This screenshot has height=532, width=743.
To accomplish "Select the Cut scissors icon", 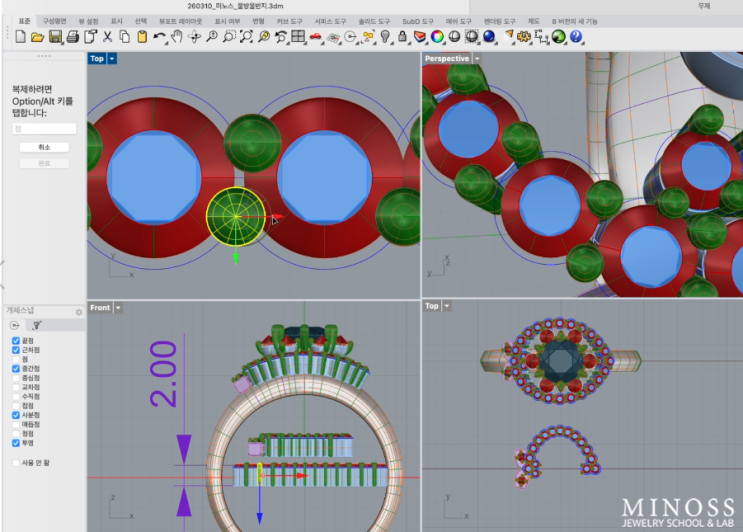I will 107,37.
